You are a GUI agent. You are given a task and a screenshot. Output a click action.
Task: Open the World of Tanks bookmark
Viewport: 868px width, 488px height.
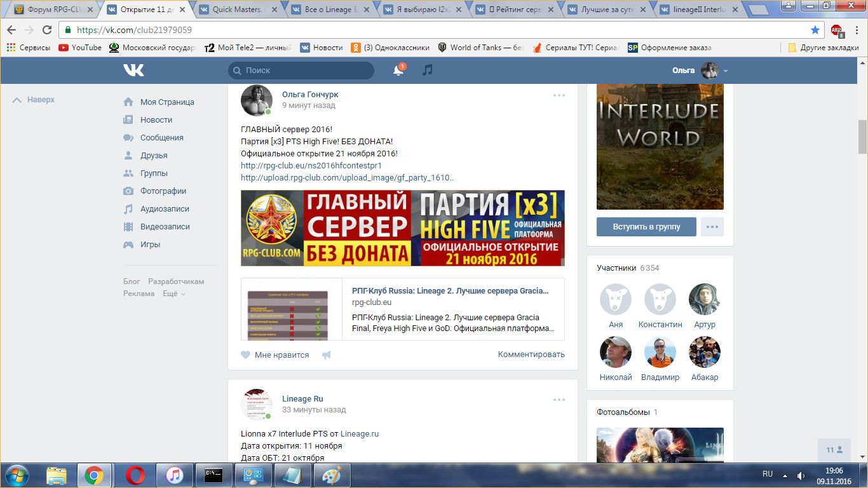point(480,48)
